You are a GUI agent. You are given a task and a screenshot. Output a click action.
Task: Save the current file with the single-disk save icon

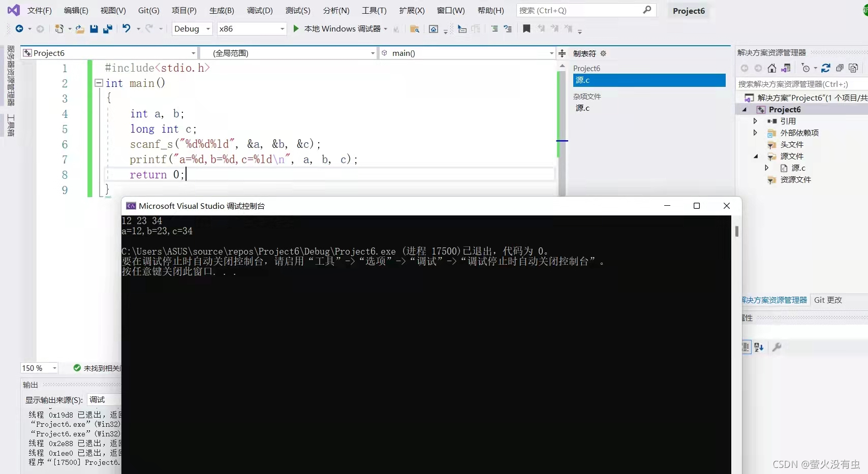pos(94,29)
